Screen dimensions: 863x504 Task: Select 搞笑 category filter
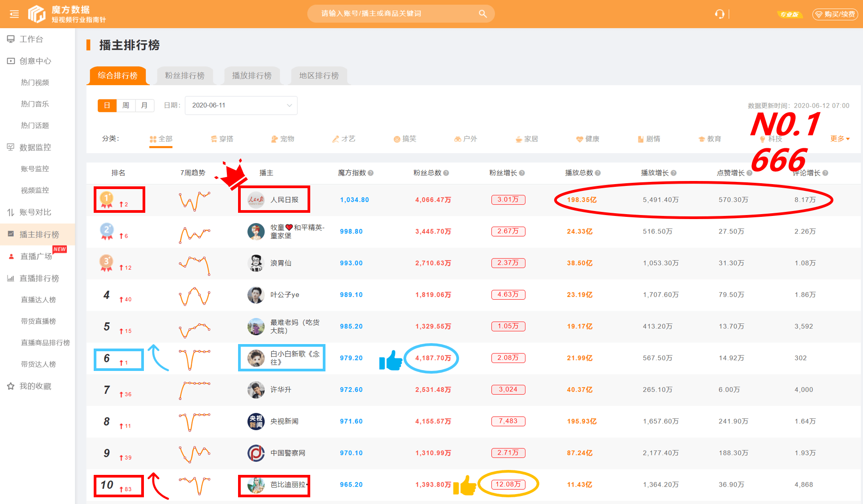tap(405, 139)
